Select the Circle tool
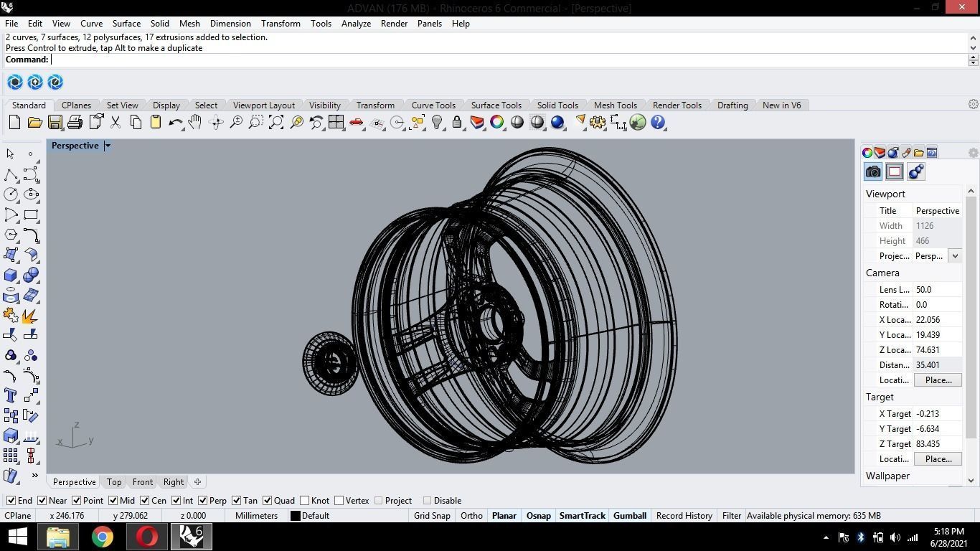The height and width of the screenshot is (551, 980). click(11, 194)
